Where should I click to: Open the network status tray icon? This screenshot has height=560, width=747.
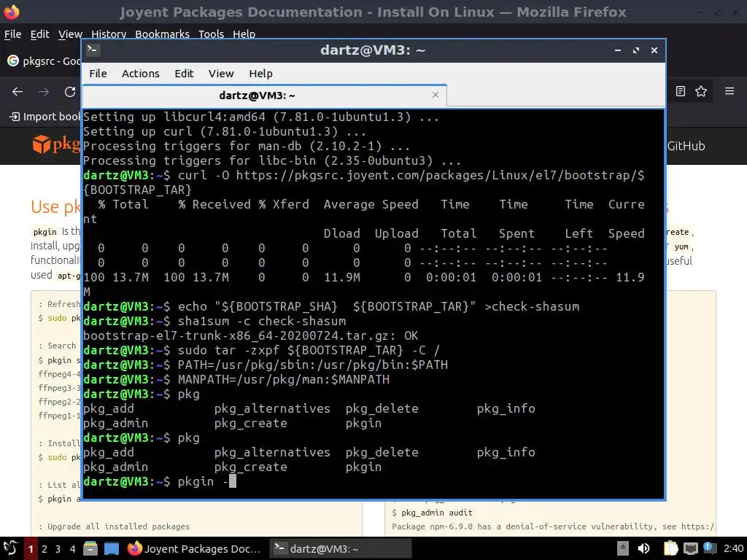click(690, 548)
